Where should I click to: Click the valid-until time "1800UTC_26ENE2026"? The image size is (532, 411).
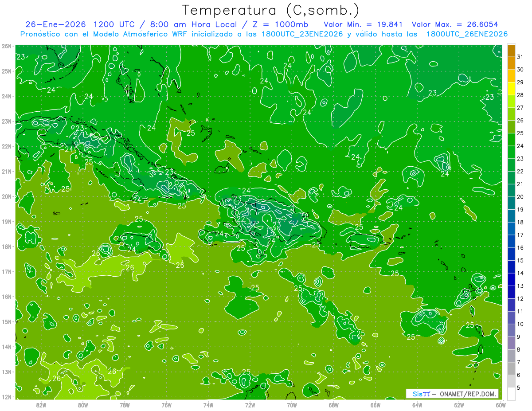[x=467, y=34]
